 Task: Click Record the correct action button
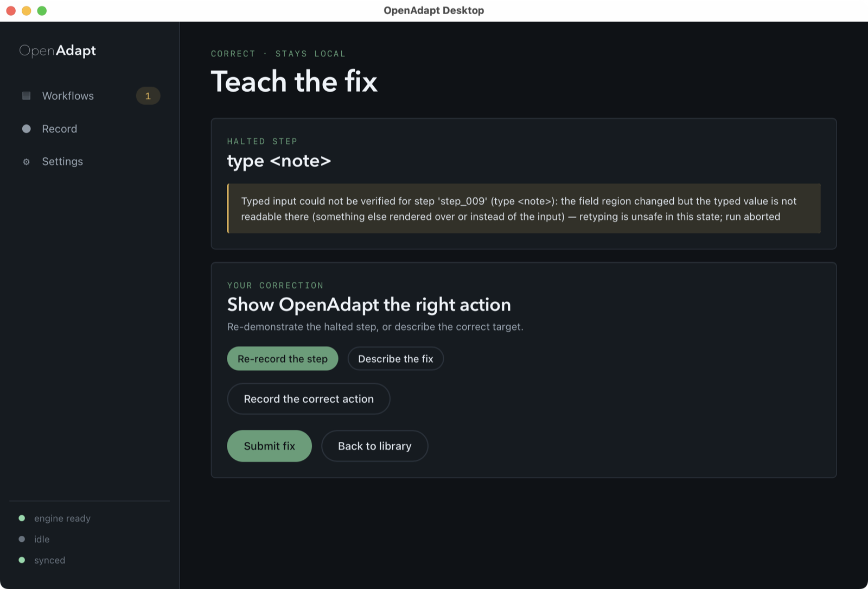(x=309, y=399)
